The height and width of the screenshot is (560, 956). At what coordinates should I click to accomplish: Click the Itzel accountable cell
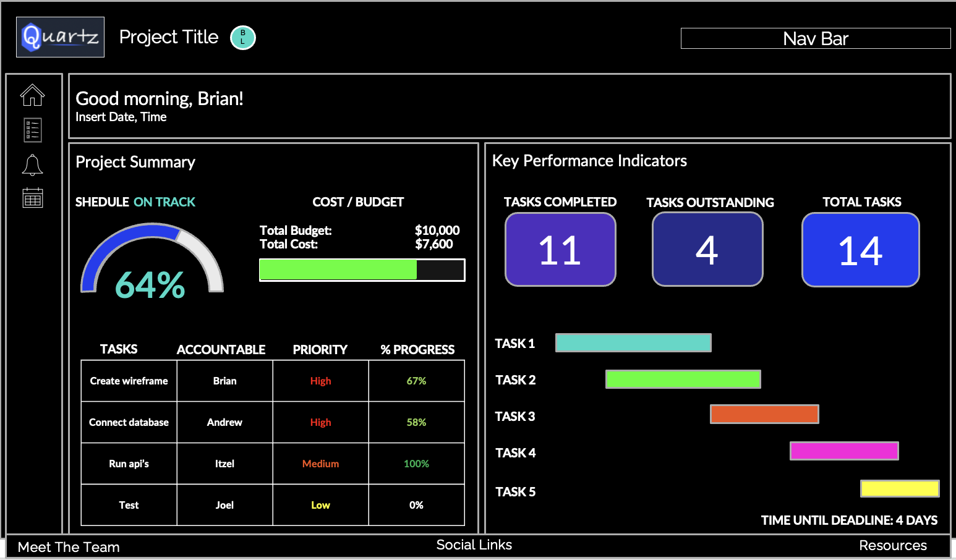point(225,464)
